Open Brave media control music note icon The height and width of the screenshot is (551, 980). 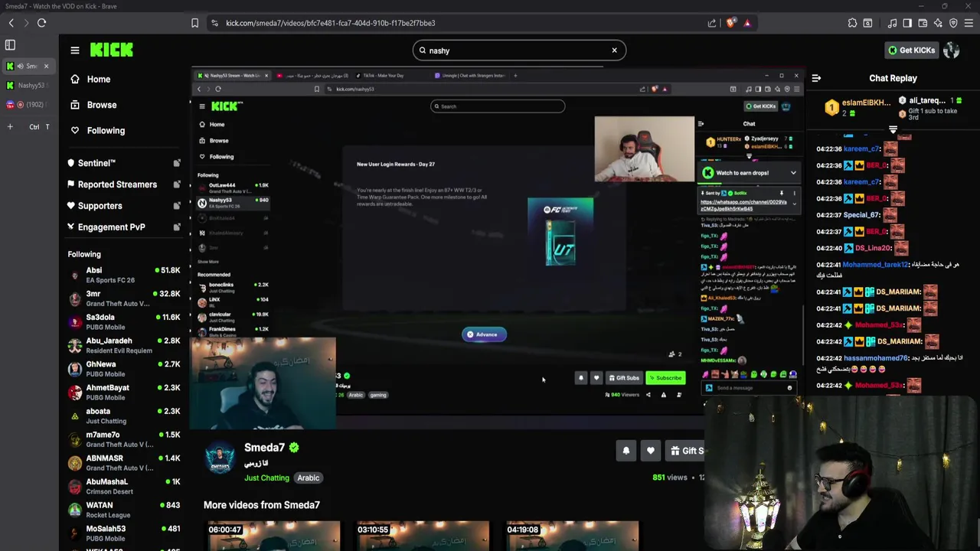pyautogui.click(x=892, y=23)
